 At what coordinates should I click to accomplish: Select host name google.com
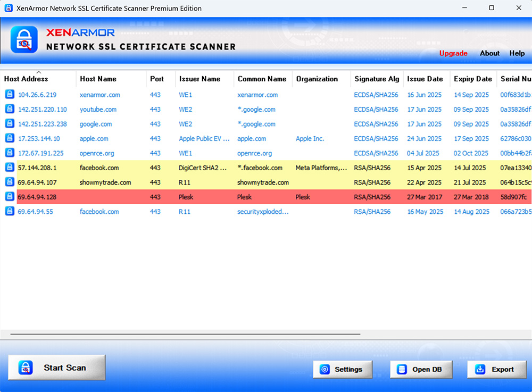coord(96,124)
